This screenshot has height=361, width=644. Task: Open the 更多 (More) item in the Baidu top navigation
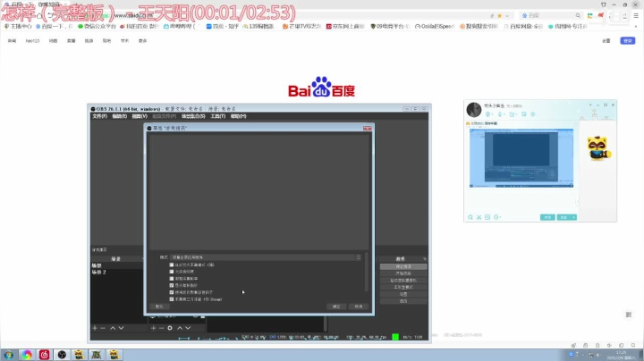tap(142, 41)
